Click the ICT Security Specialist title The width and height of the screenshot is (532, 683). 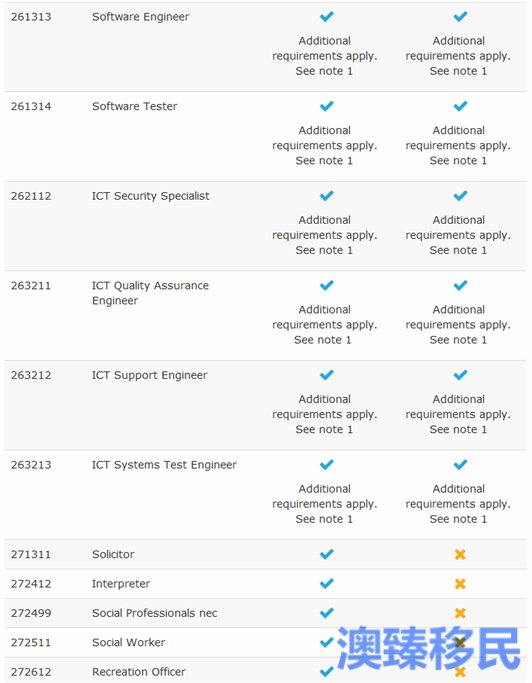(x=150, y=196)
